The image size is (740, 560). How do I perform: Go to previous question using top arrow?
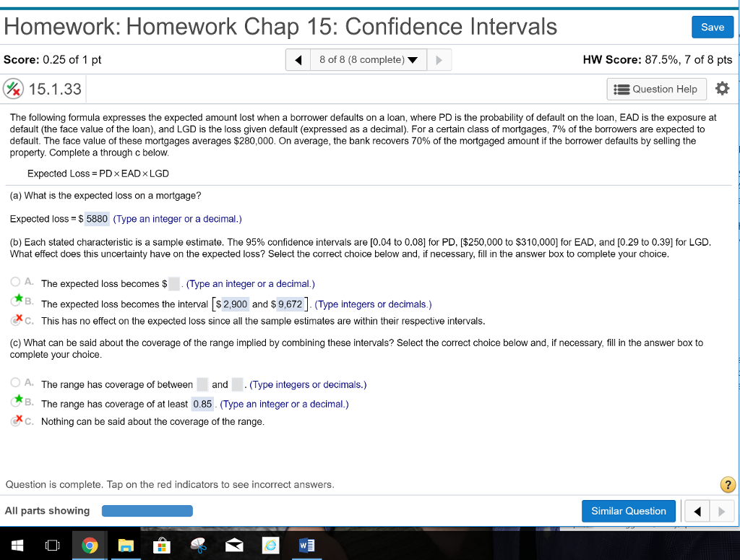(x=298, y=60)
